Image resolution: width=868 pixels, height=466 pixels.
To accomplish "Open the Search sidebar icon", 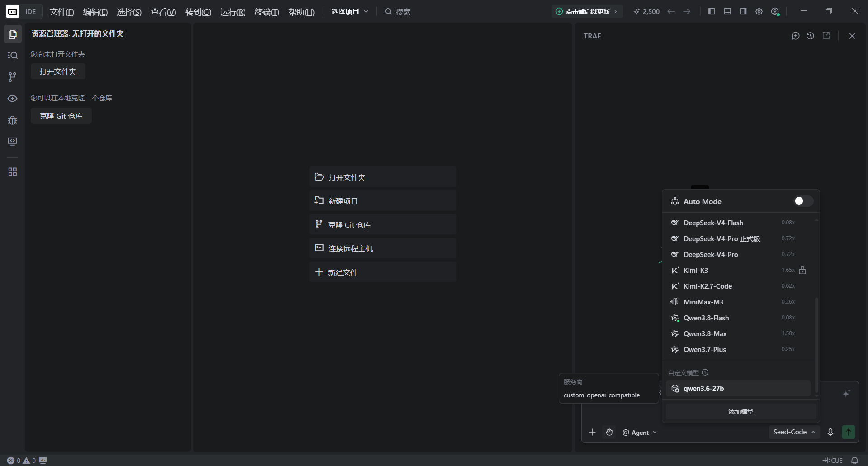I will [x=12, y=55].
